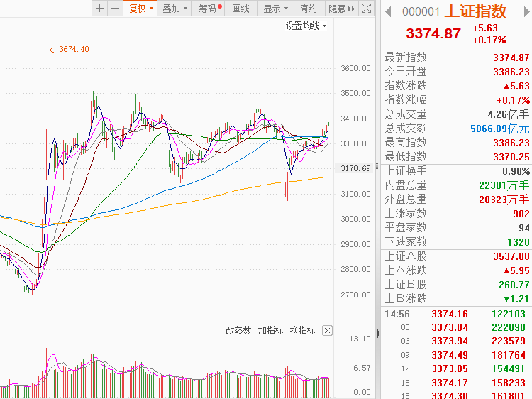
Task: Click 改参数 to modify indicator parameters
Action: tap(238, 330)
